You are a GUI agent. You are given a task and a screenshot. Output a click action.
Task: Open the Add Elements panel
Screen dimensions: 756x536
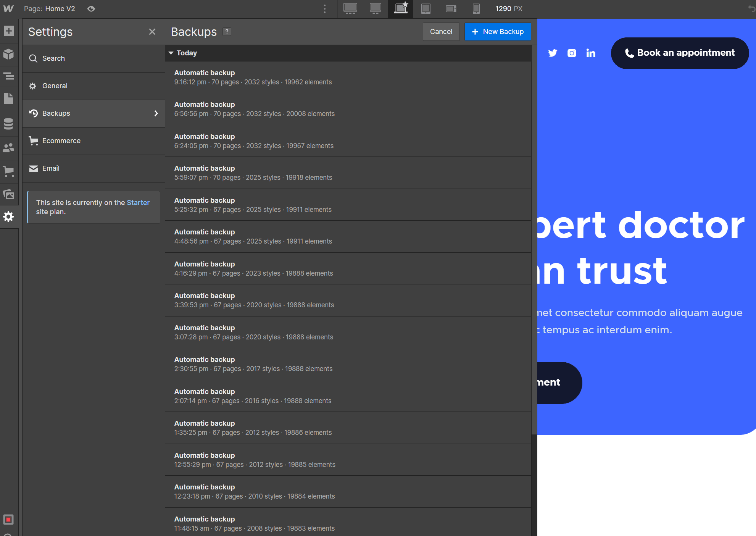point(8,31)
